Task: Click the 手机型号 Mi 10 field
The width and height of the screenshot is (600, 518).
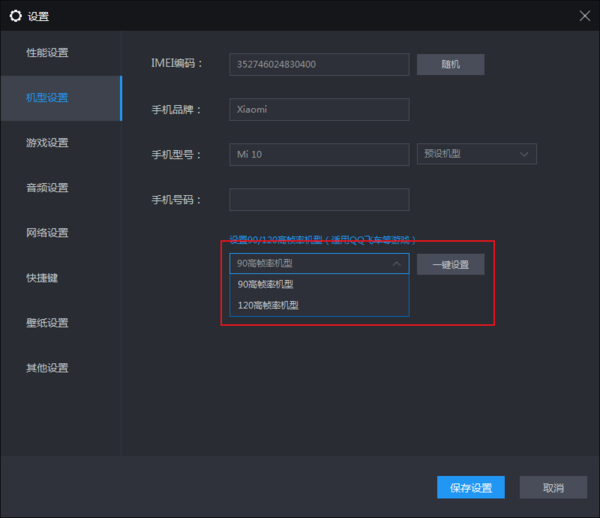Action: point(319,154)
